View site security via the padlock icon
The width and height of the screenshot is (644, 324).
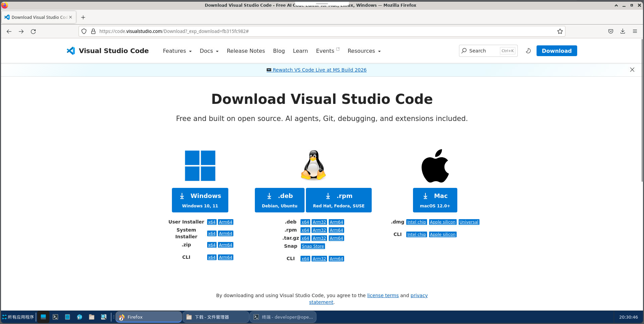93,31
